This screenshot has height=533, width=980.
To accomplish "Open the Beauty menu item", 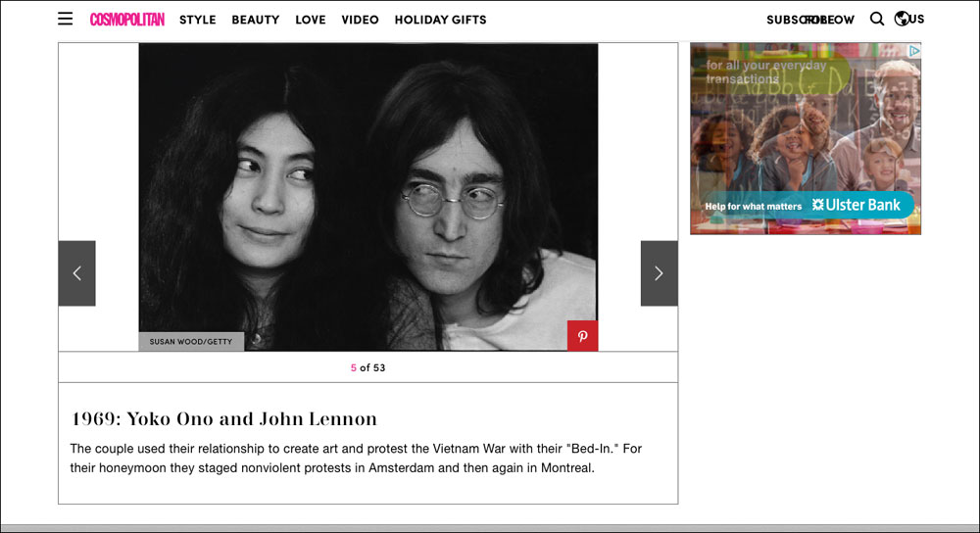I will pos(256,20).
